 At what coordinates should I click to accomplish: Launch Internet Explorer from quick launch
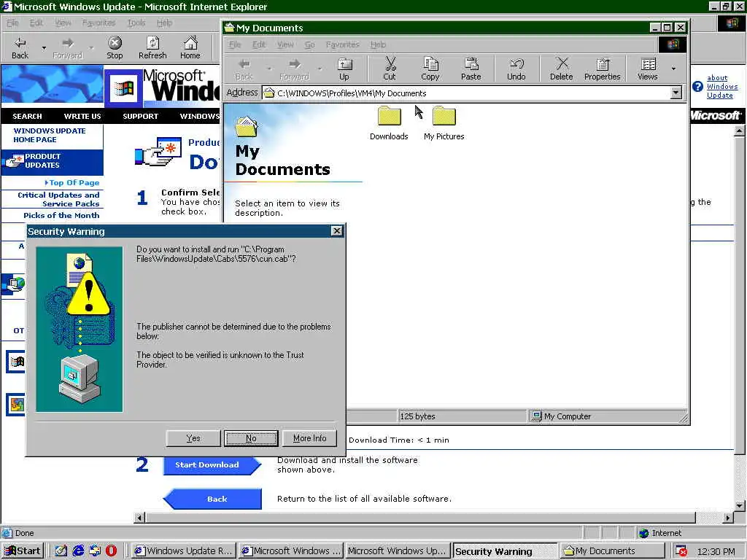tap(78, 551)
